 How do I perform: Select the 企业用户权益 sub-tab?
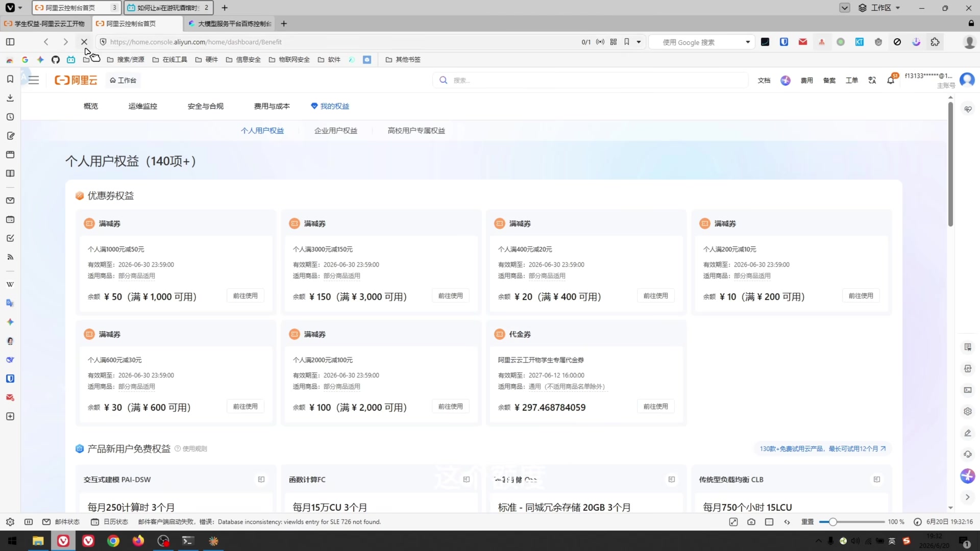click(x=336, y=131)
